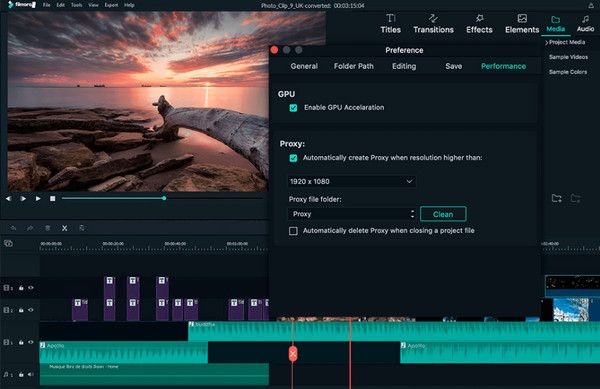Hide video track 2 with eye icon
The height and width of the screenshot is (389, 600).
31,310
